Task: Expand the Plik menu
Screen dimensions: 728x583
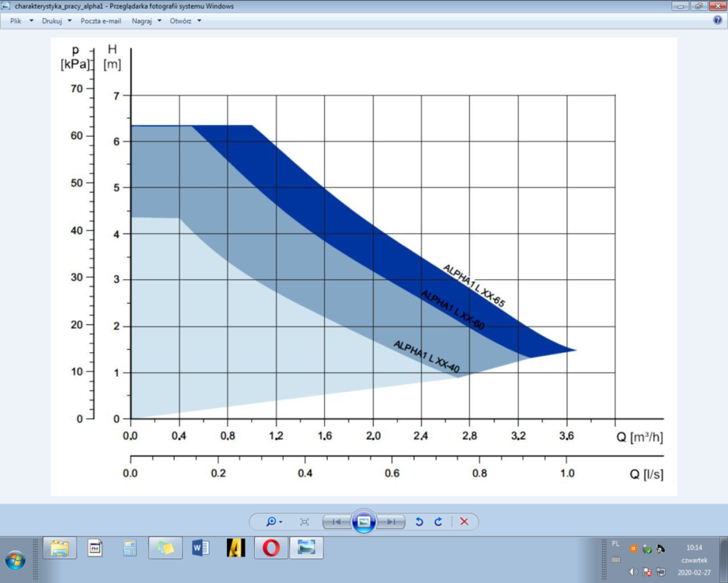Action: (21, 21)
